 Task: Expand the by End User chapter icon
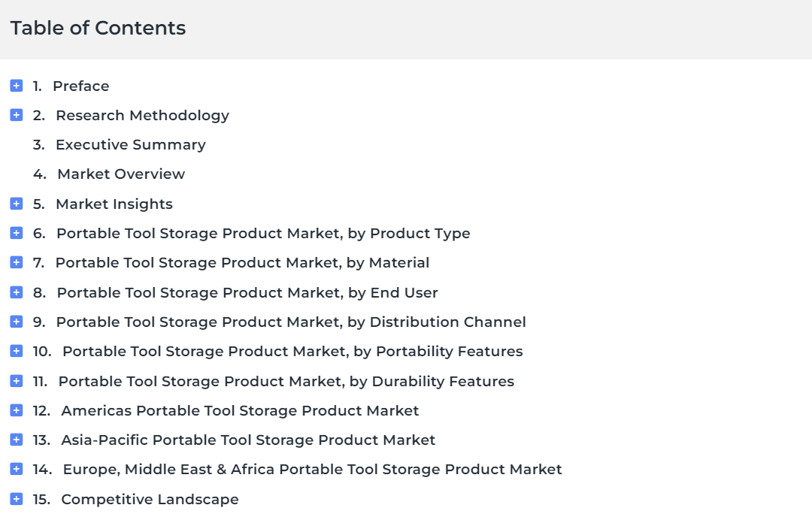click(x=16, y=292)
